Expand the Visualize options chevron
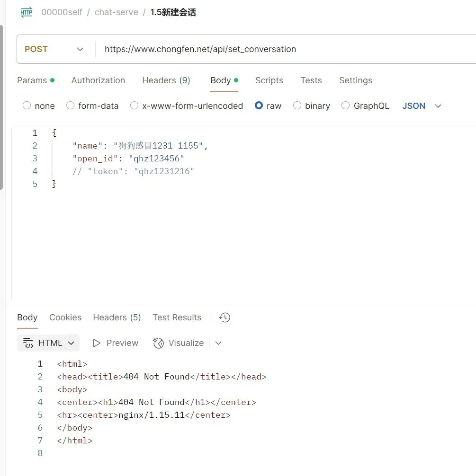 click(218, 343)
